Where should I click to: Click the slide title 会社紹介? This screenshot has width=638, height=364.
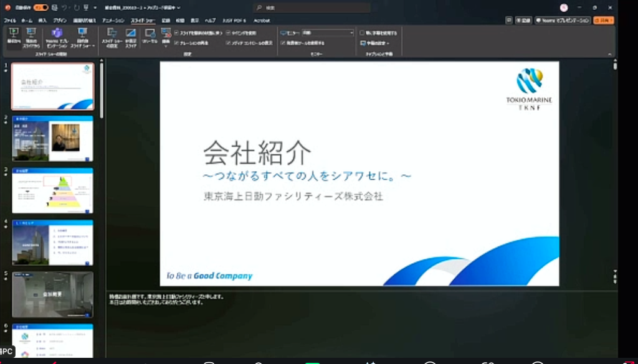point(257,153)
